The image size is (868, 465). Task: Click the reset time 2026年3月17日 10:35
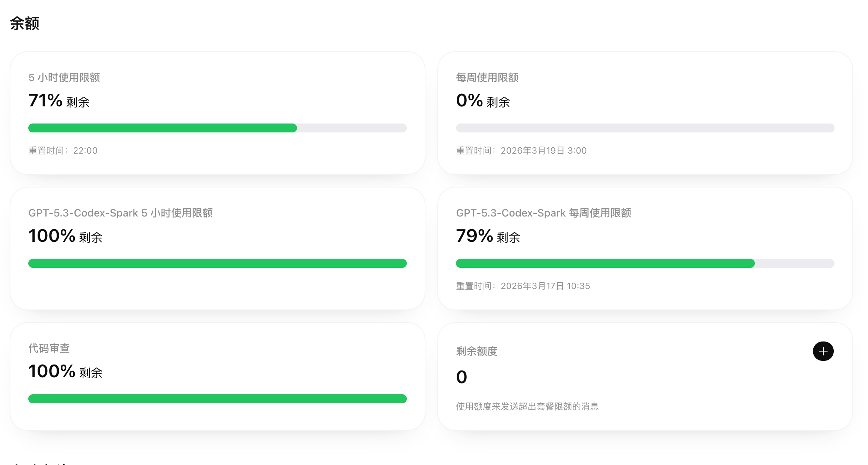(545, 286)
